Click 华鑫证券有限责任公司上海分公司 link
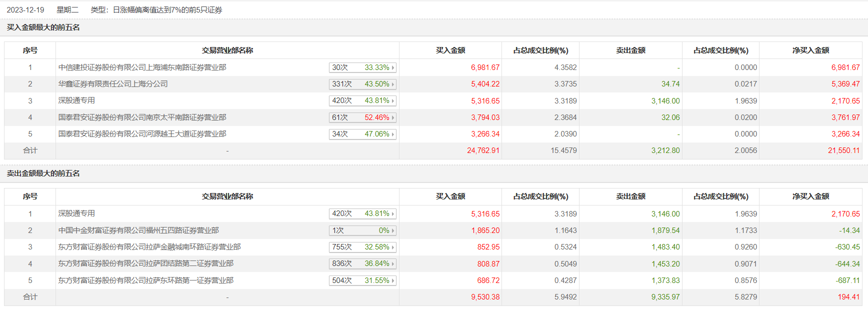 113,84
